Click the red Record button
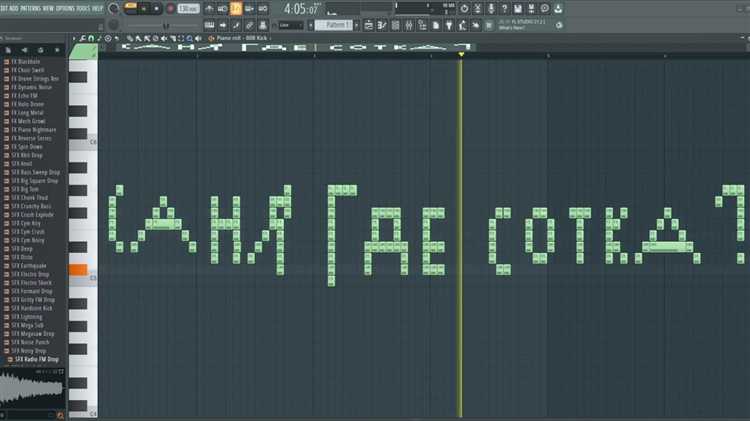 click(170, 9)
